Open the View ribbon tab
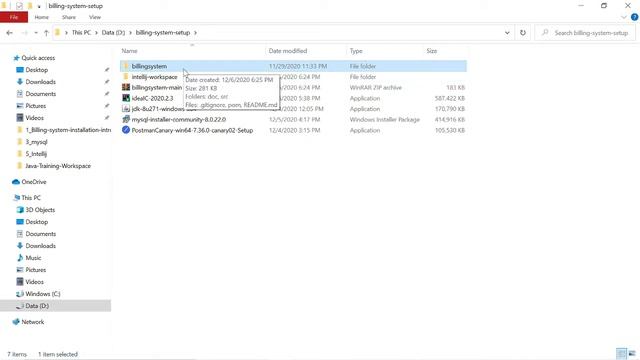Viewport: 640px width, 360px height. tap(95, 17)
